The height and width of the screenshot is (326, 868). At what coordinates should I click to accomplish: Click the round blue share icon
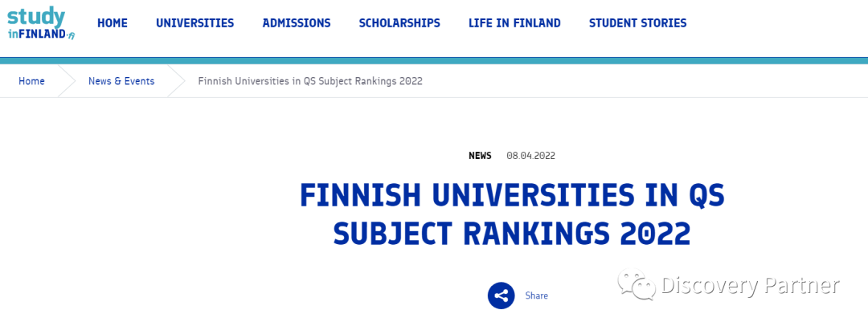501,295
